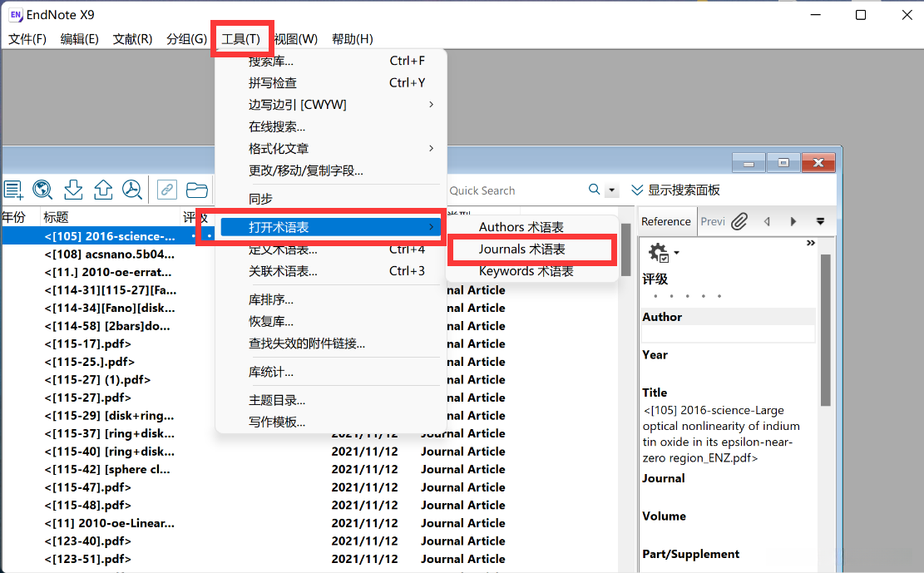This screenshot has height=573, width=924.
Task: Open the panel layout dropdown arrow
Action: click(820, 222)
